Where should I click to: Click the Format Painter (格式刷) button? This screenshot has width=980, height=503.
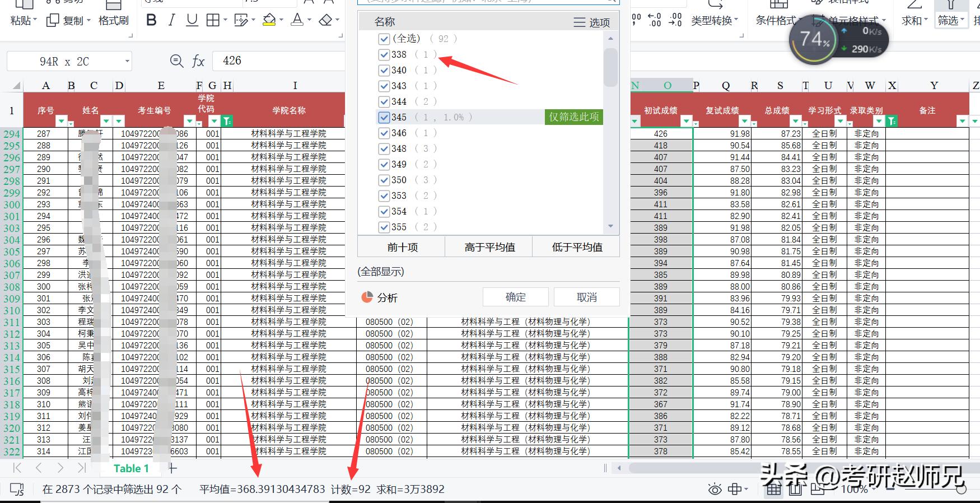click(x=113, y=21)
